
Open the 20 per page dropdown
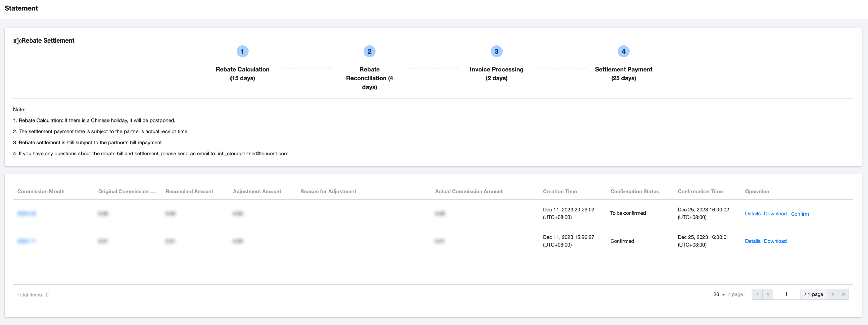(x=719, y=294)
